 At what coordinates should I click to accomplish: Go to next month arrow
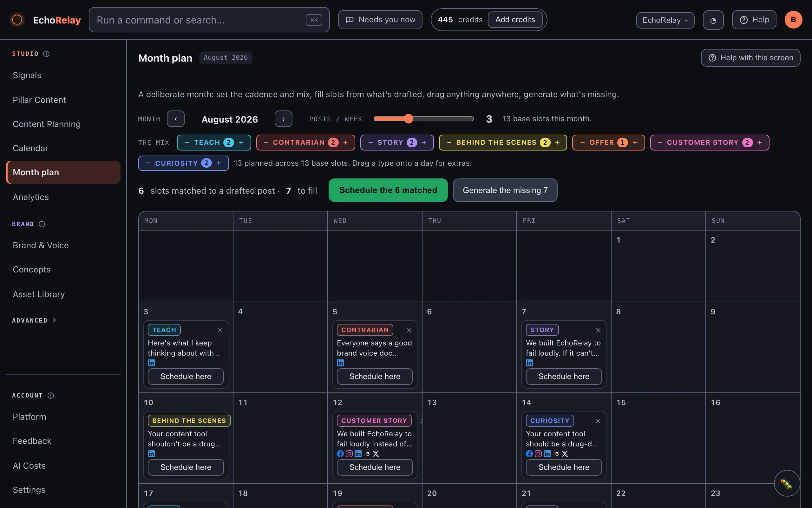pyautogui.click(x=284, y=119)
